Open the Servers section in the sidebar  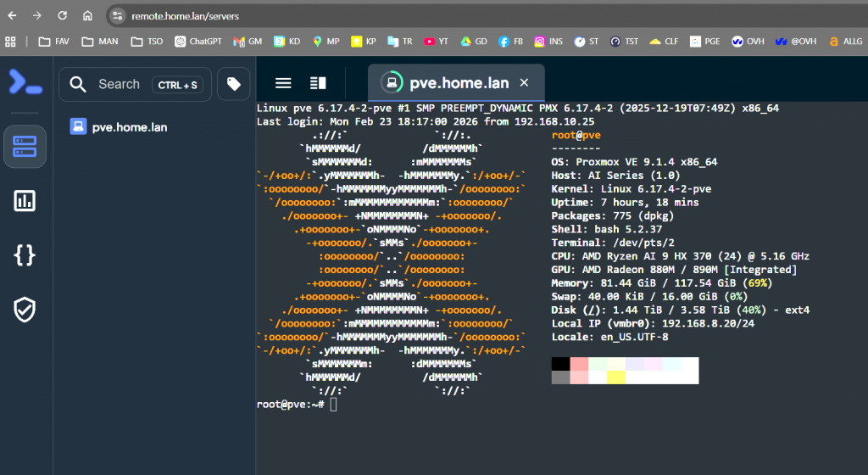pos(25,147)
